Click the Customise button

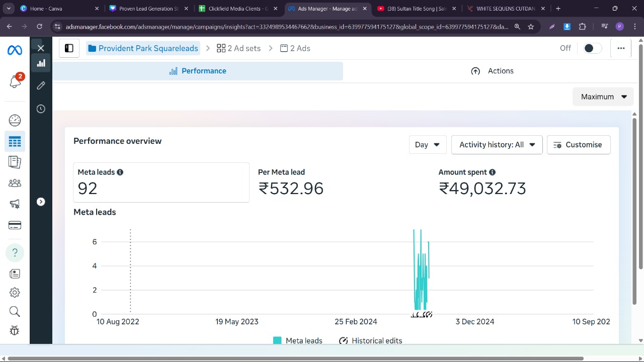coord(578,145)
